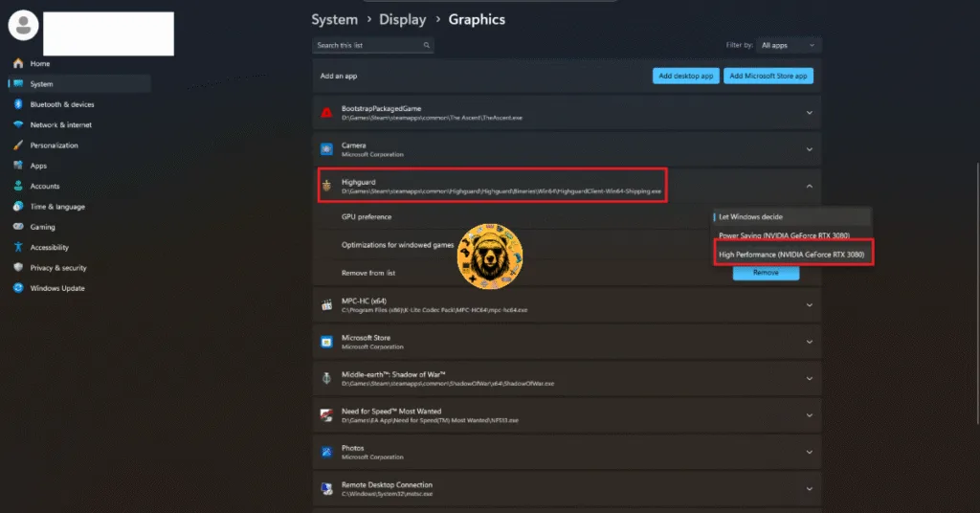Screen dimensions: 980x513
Task: Click the Add an app label
Action: (x=339, y=76)
